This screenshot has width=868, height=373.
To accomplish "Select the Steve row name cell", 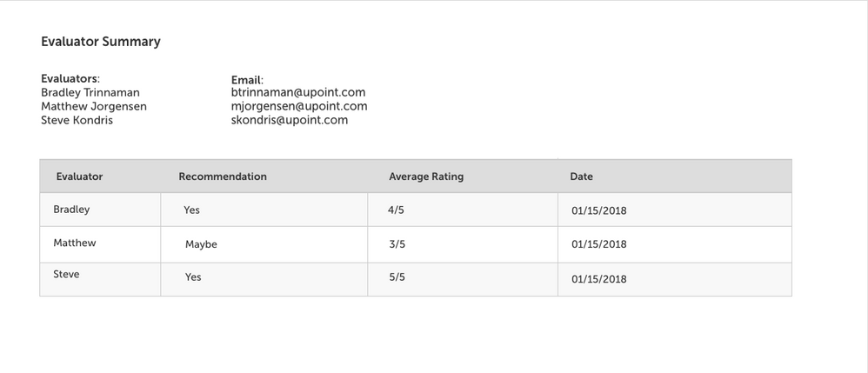I will [66, 275].
